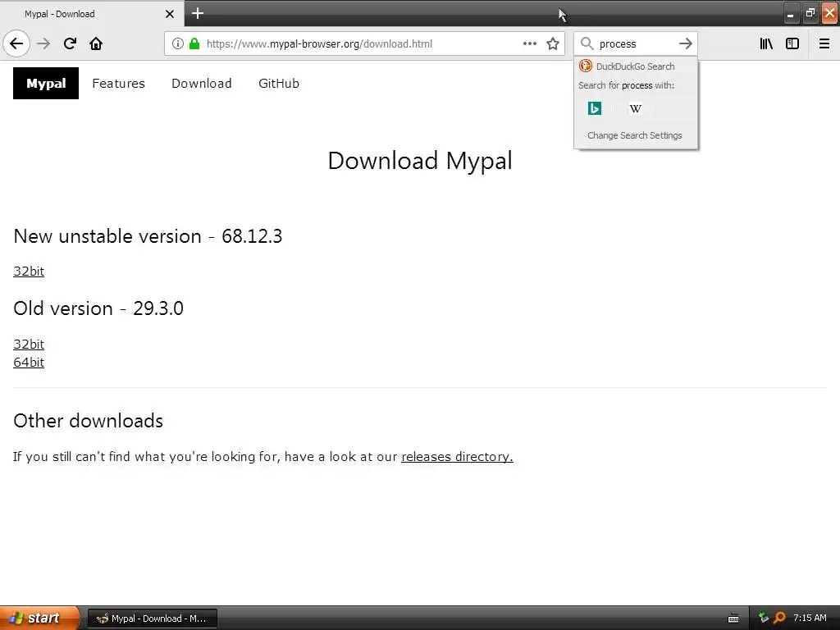This screenshot has height=630, width=840.
Task: Open the browser home page
Action: [x=96, y=43]
